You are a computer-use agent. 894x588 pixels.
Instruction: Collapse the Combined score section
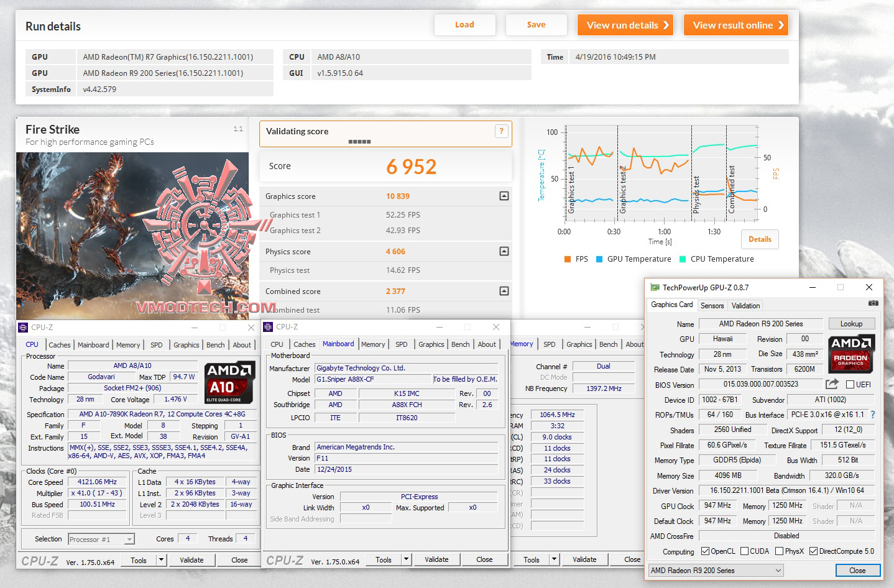pos(504,291)
